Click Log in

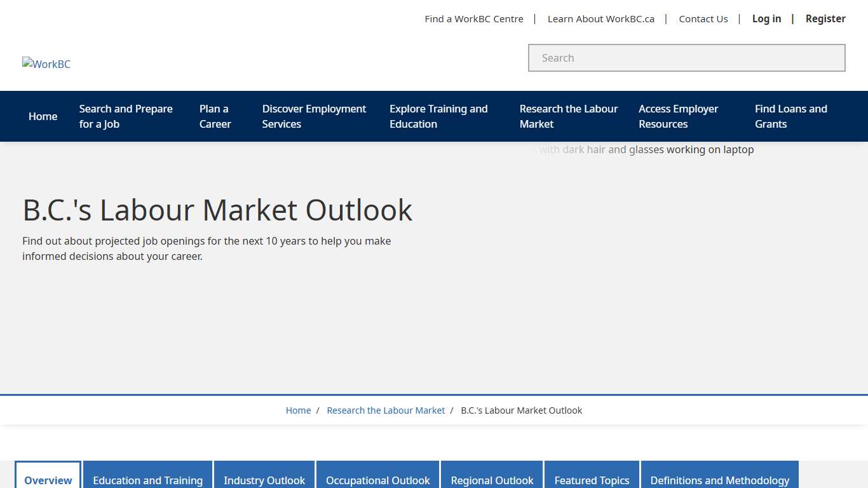[x=766, y=18]
